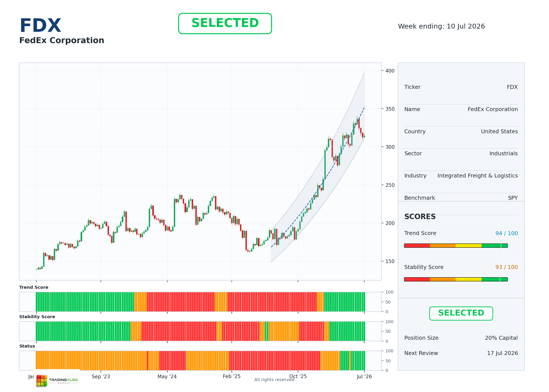This screenshot has width=549, height=392.
Task: Click the 350 price axis label
Action: (390, 109)
